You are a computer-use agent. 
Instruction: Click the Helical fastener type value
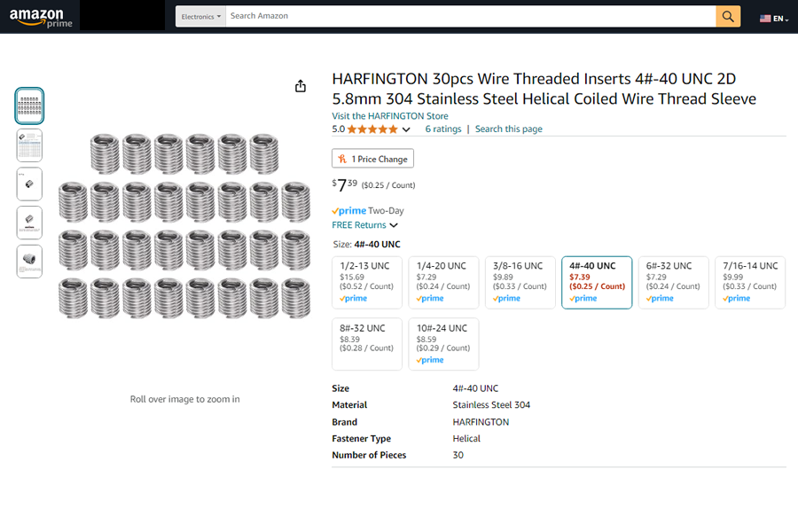pos(466,439)
